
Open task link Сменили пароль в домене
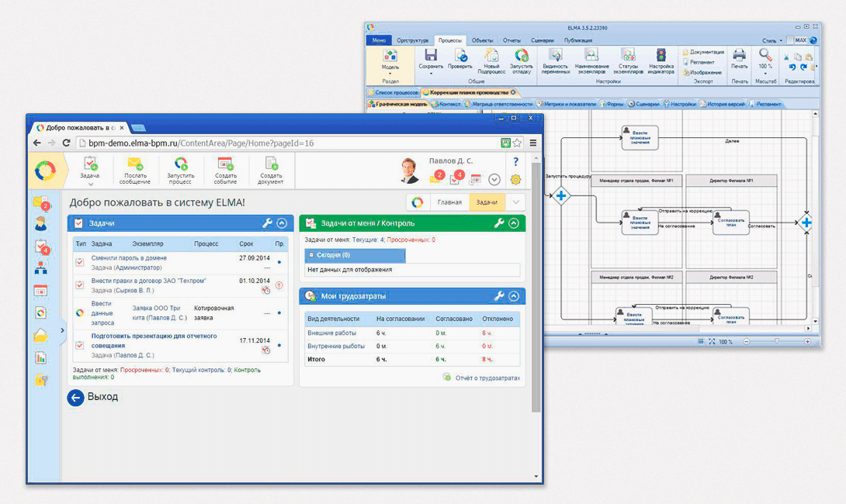click(x=129, y=258)
